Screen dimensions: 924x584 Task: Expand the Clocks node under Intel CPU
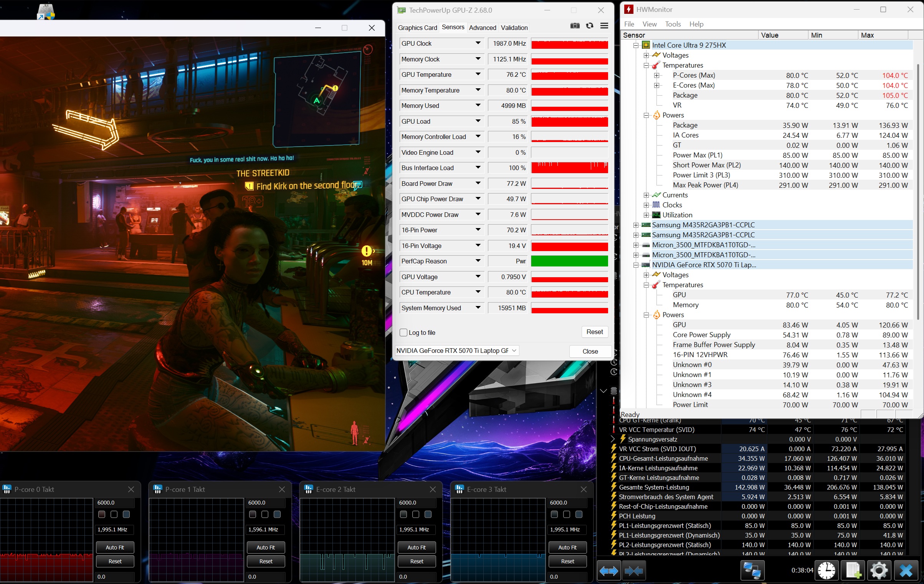coord(646,205)
